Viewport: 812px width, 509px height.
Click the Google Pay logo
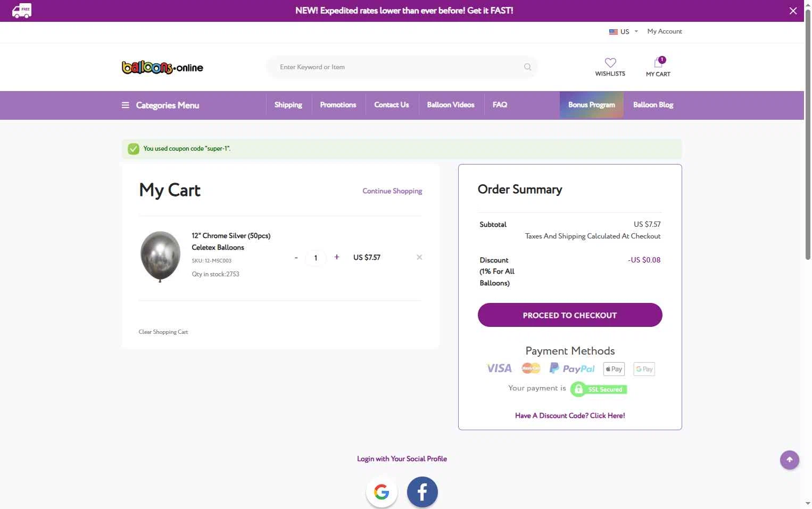tap(644, 369)
